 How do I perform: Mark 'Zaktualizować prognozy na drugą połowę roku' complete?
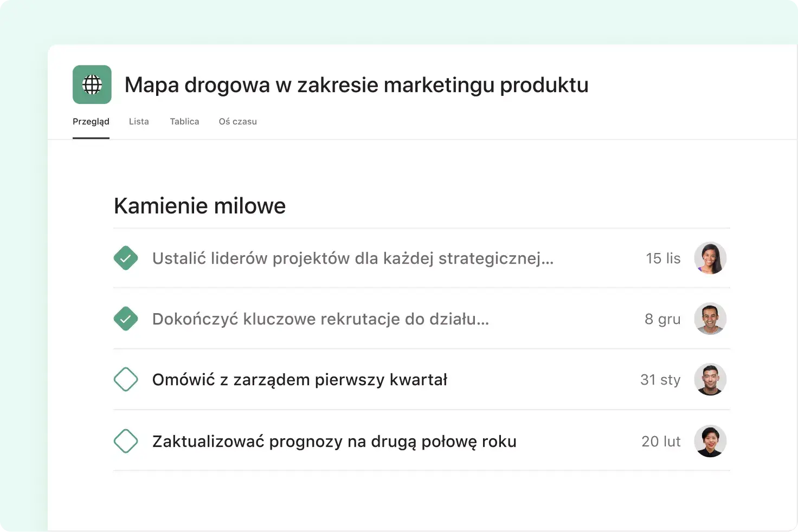pos(126,441)
